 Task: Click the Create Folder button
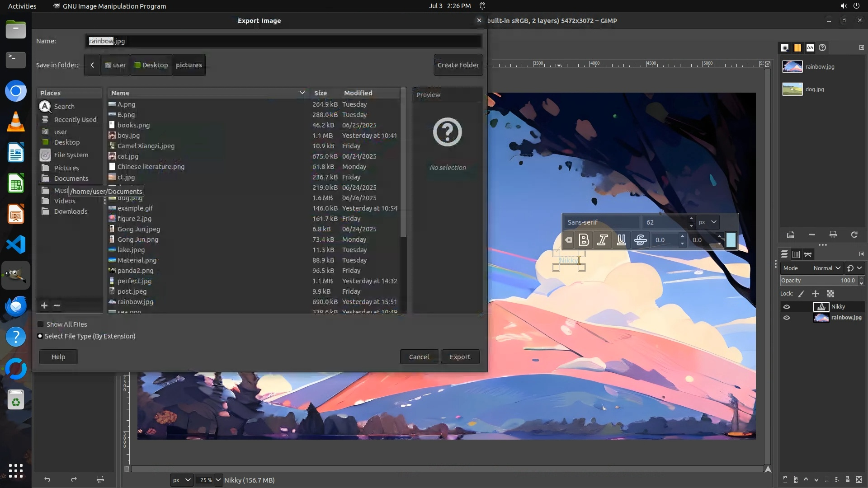[458, 65]
